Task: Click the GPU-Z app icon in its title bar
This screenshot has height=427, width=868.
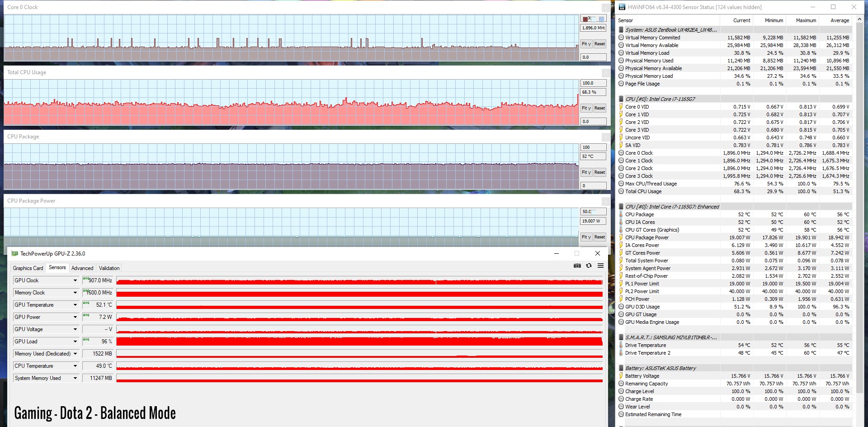Action: 14,253
